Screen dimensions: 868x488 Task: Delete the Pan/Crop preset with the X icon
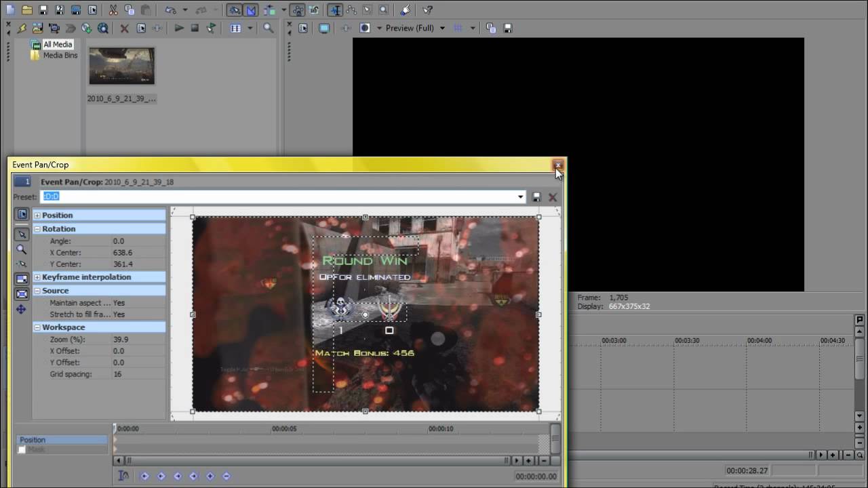553,197
